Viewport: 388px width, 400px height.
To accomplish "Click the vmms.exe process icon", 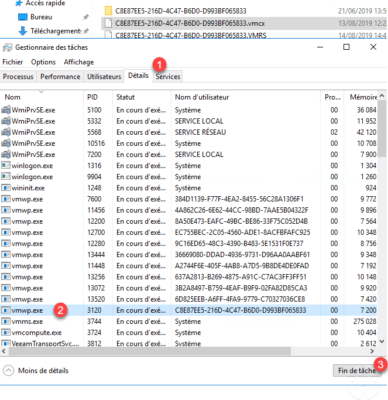I will (x=6, y=321).
